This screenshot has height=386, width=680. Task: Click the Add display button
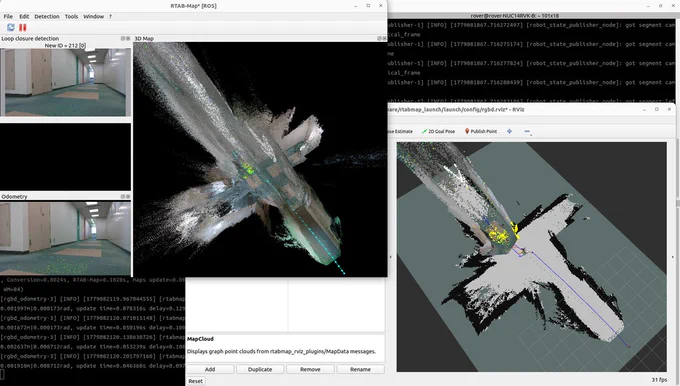(x=210, y=369)
